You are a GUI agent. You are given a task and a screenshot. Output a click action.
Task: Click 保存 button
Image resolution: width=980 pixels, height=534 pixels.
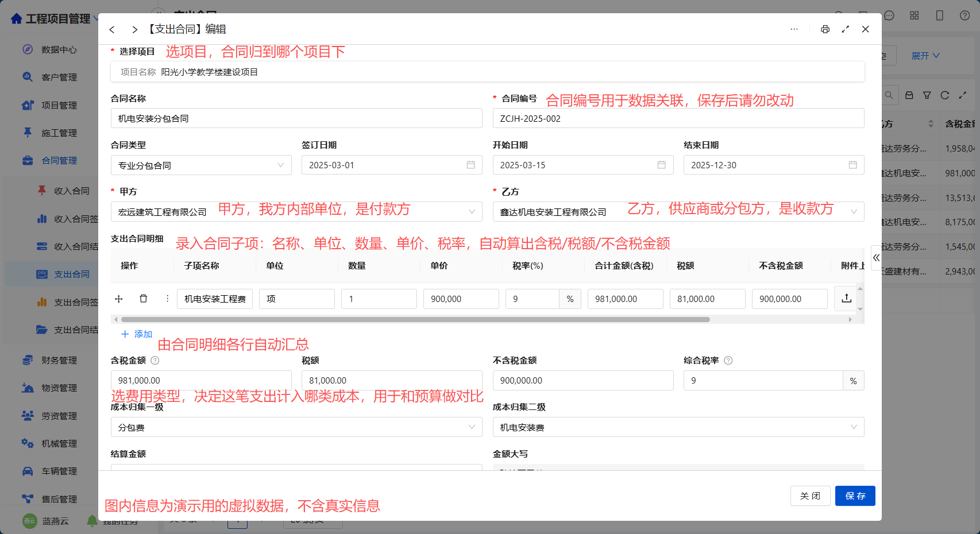coord(855,496)
